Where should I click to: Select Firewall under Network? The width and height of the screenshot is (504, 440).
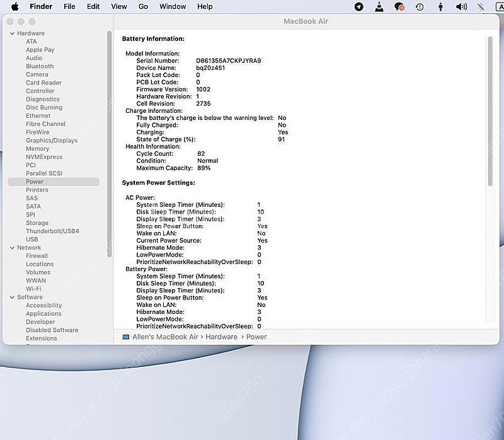[x=37, y=256]
